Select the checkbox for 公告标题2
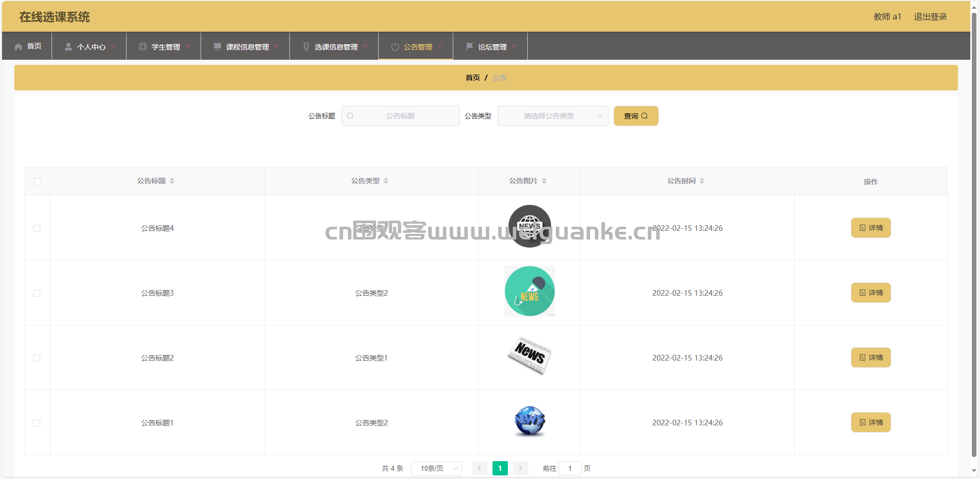Viewport: 980px width, 479px height. [x=37, y=358]
